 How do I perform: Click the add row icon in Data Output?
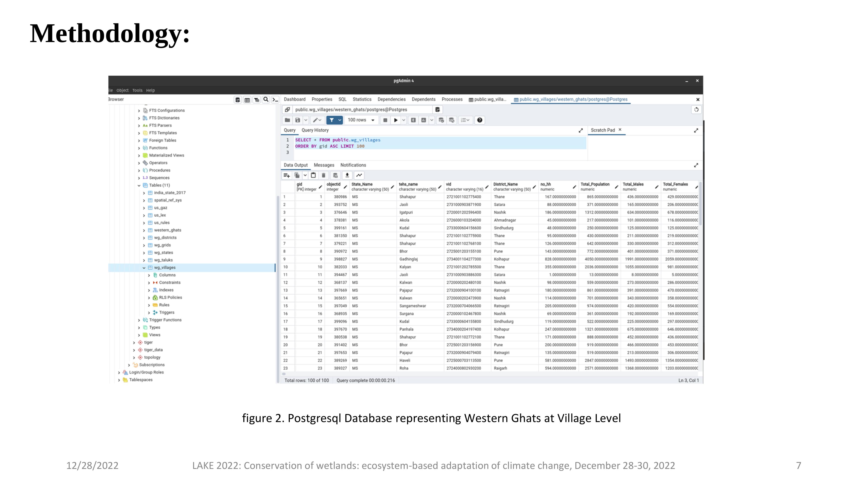pyautogui.click(x=287, y=175)
